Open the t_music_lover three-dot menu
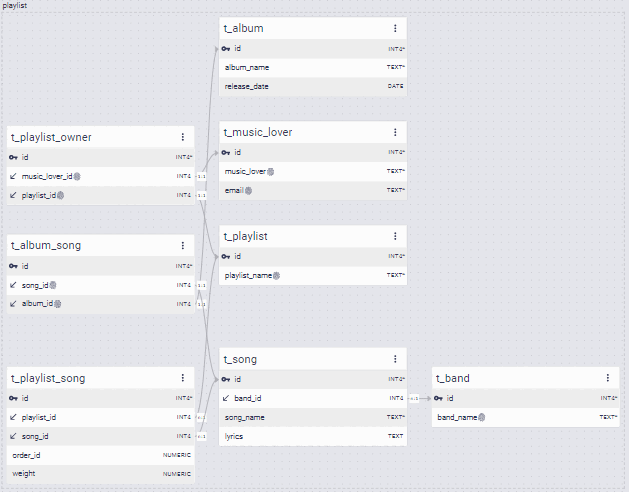Viewport: 629px width, 492px height. [395, 132]
